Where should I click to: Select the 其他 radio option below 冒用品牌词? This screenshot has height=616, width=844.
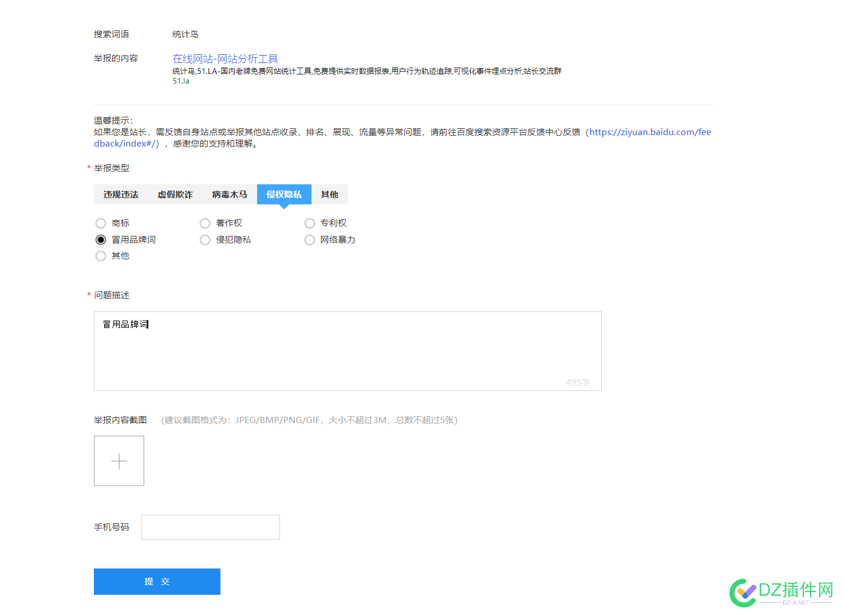101,256
